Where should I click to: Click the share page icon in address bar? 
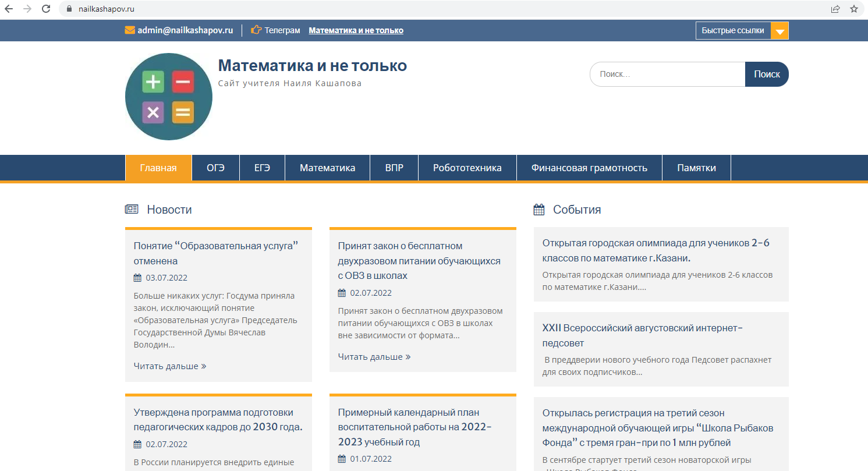(x=835, y=9)
